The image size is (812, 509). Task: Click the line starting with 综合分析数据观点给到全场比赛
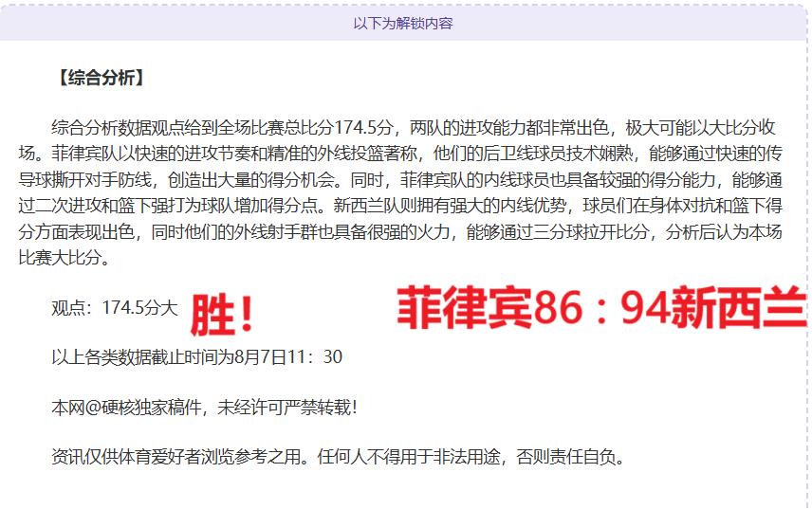tap(414, 127)
